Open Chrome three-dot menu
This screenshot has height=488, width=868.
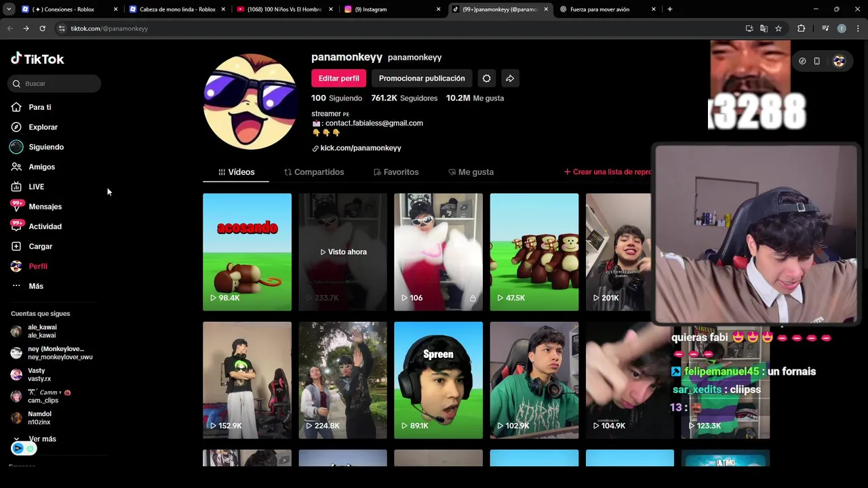(858, 28)
